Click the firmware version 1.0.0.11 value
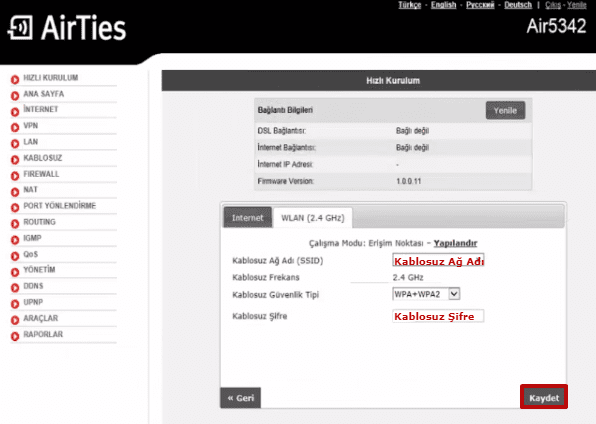 [x=409, y=181]
